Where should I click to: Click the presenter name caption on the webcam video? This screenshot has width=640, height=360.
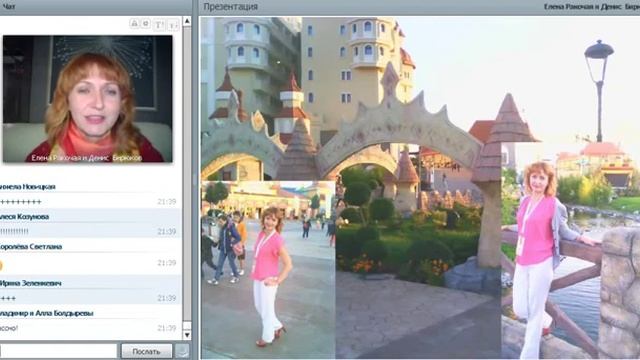pos(87,158)
